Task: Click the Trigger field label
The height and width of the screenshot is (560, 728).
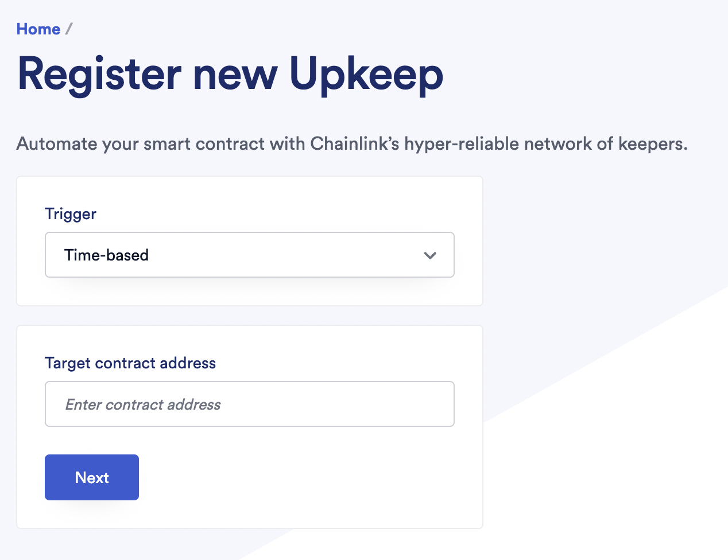Action: pyautogui.click(x=70, y=214)
